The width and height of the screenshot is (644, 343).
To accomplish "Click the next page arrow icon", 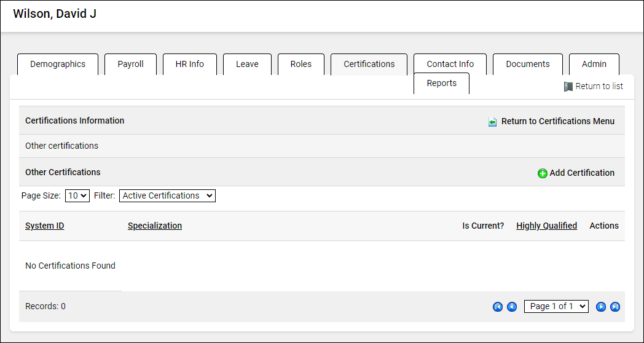I will 601,307.
